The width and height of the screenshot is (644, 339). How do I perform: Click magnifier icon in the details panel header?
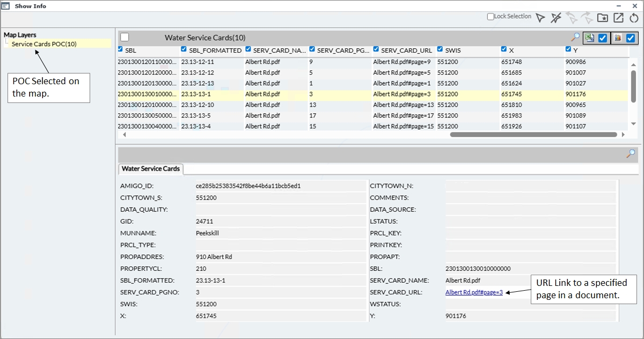pos(631,154)
